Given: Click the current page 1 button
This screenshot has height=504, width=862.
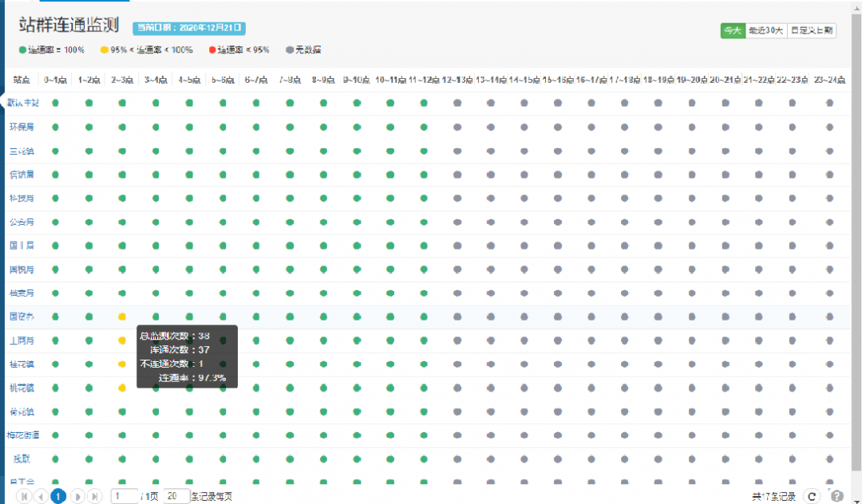Looking at the screenshot, I should (x=58, y=496).
